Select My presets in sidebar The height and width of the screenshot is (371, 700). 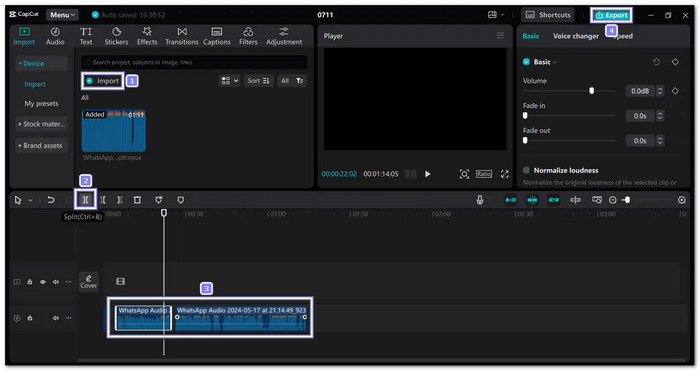pos(41,103)
